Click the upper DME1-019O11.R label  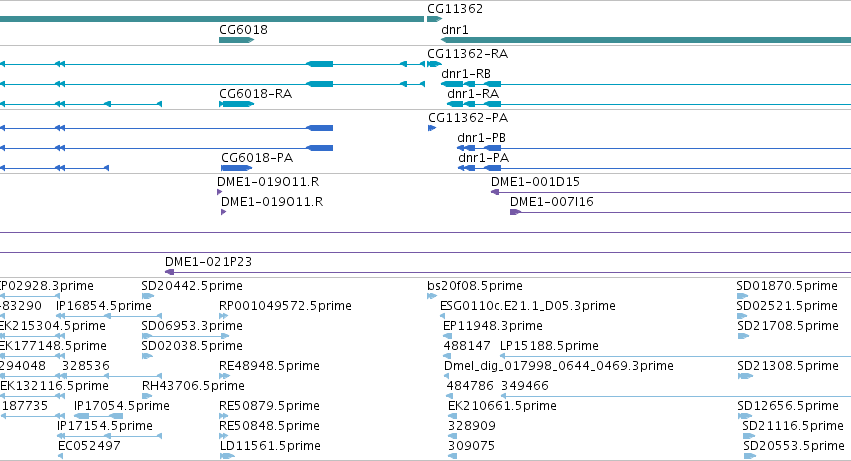coord(268,181)
